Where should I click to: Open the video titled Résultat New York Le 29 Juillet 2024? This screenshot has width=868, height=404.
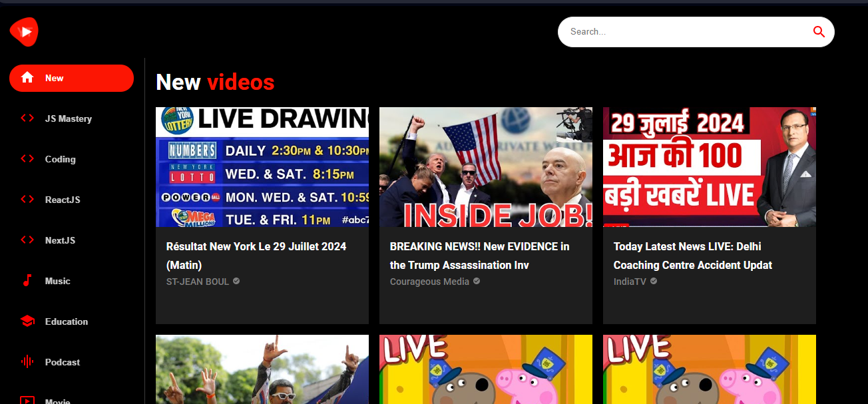pos(256,256)
